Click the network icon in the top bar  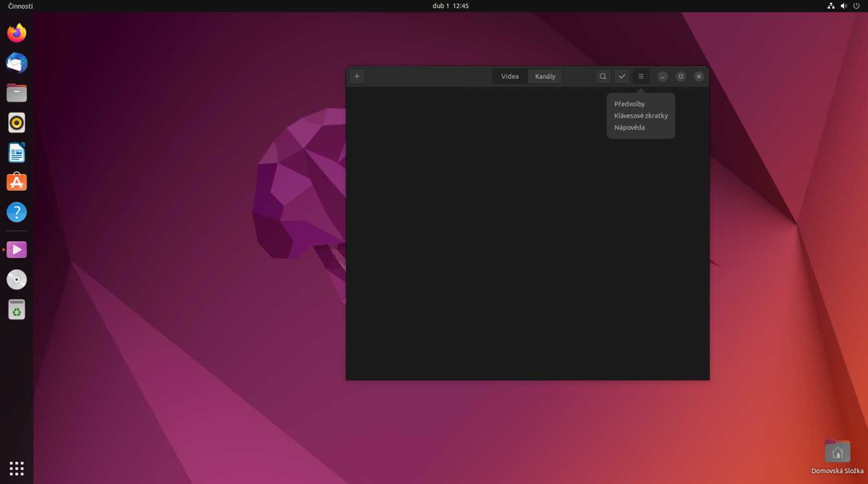[x=831, y=6]
